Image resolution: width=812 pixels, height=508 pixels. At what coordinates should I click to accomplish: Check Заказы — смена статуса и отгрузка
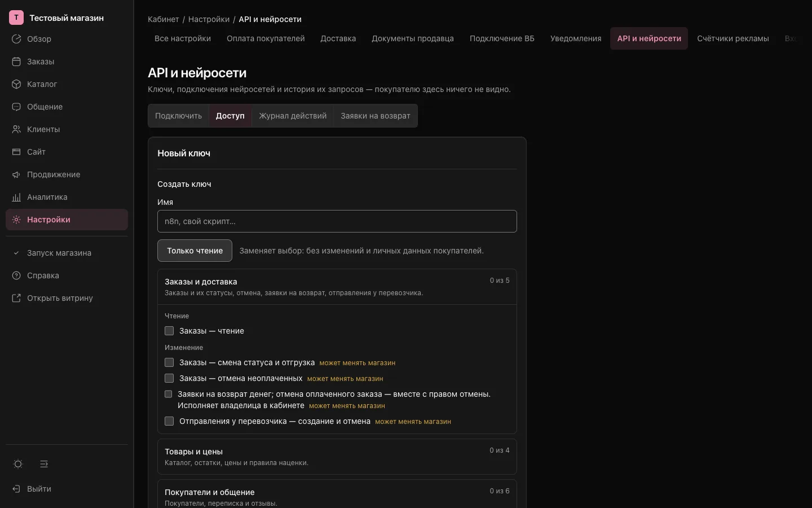coord(169,362)
